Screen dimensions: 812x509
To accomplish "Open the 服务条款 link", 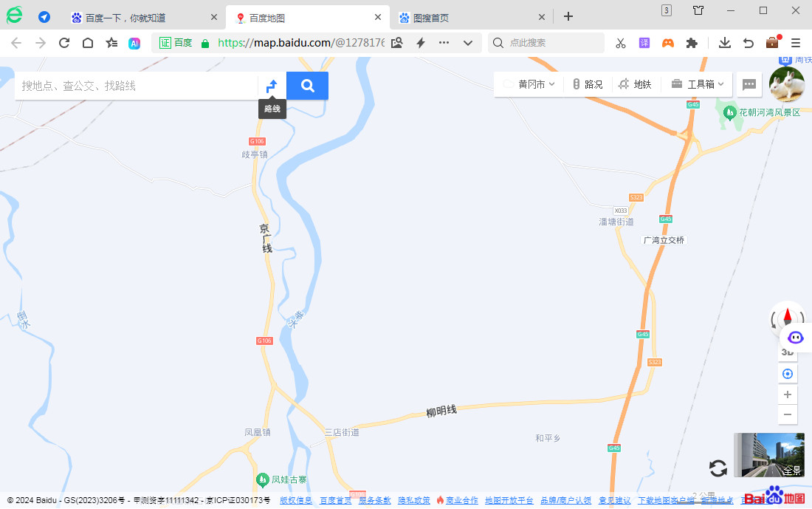I will point(375,500).
